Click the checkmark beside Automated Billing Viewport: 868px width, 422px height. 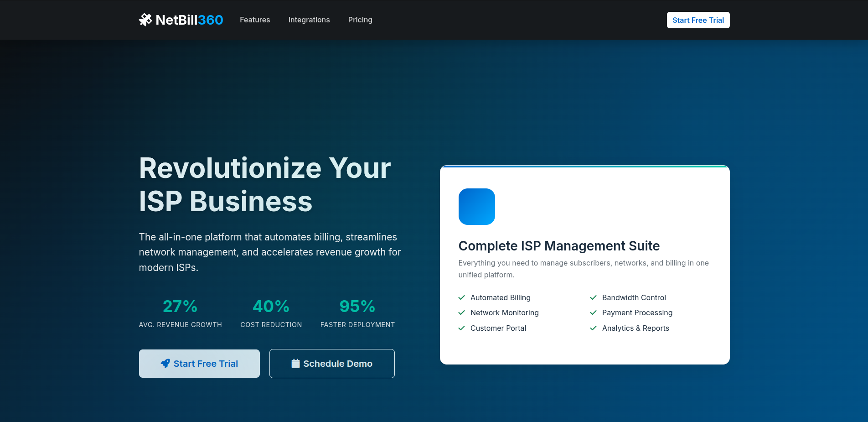click(461, 297)
